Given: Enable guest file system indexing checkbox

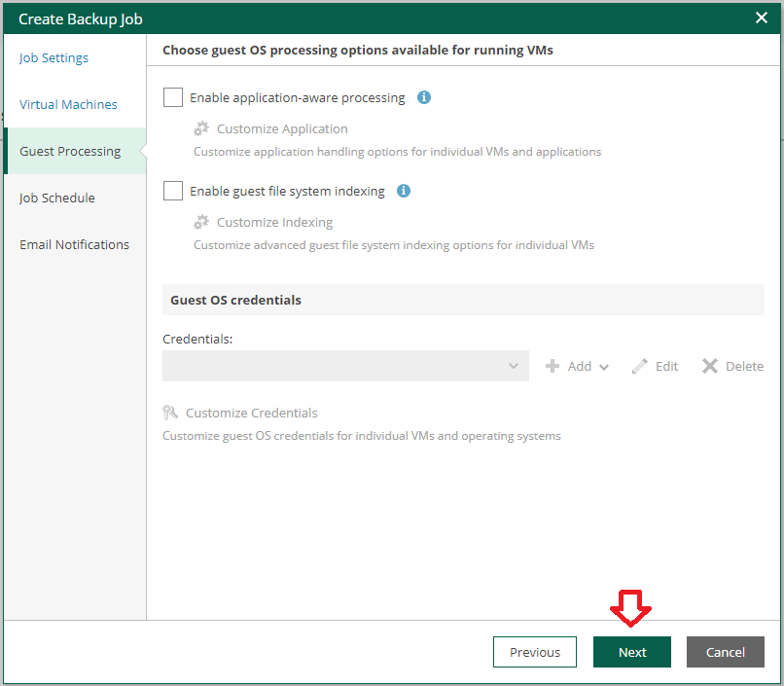Looking at the screenshot, I should 173,191.
